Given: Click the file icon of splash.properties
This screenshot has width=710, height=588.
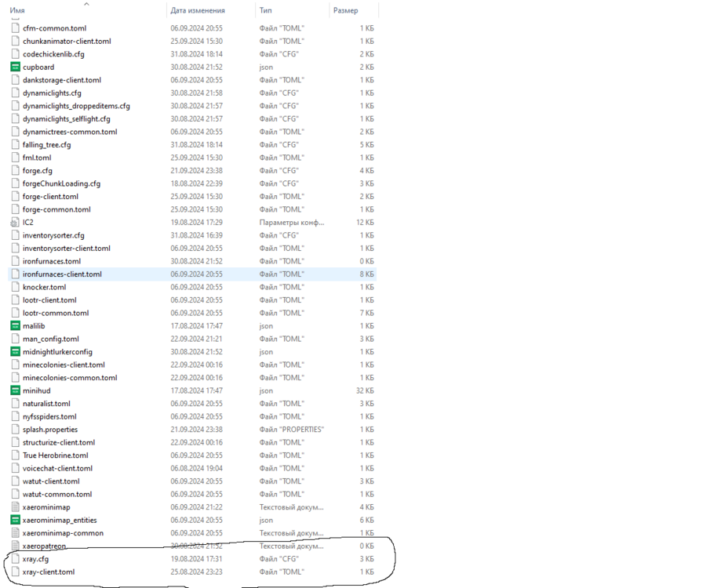Looking at the screenshot, I should tap(16, 430).
